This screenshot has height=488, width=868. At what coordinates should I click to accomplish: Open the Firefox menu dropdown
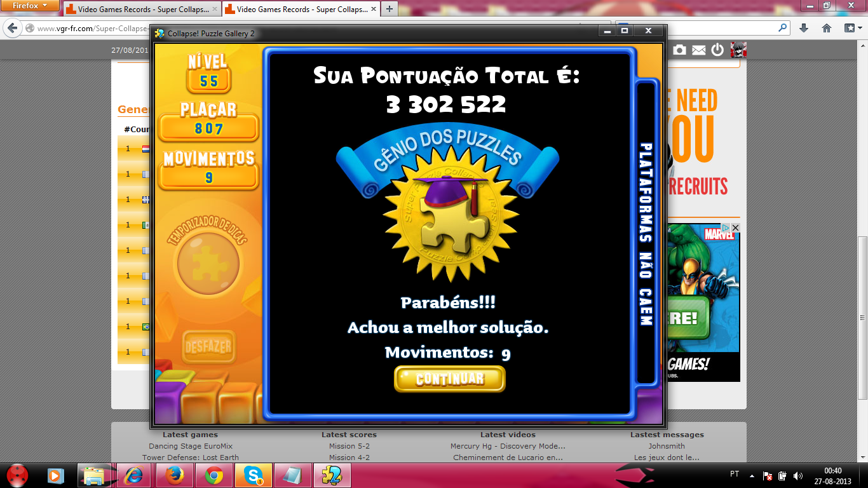pyautogui.click(x=30, y=6)
